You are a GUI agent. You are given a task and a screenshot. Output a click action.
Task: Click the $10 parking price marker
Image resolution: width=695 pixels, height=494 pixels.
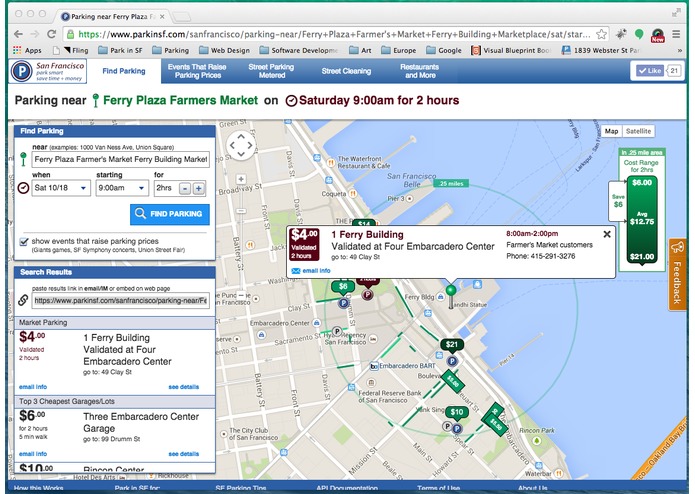click(x=457, y=412)
